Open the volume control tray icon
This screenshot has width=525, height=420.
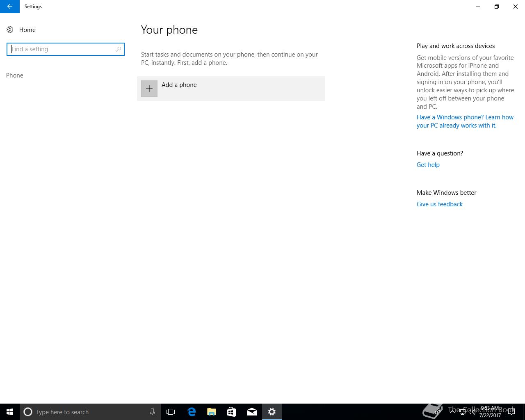[x=472, y=412]
